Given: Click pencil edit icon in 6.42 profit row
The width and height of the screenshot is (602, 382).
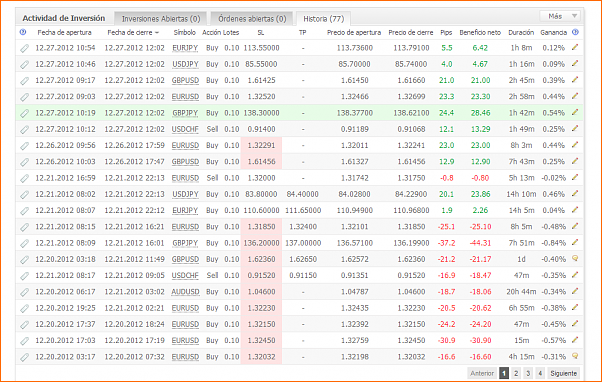Looking at the screenshot, I should (x=575, y=47).
